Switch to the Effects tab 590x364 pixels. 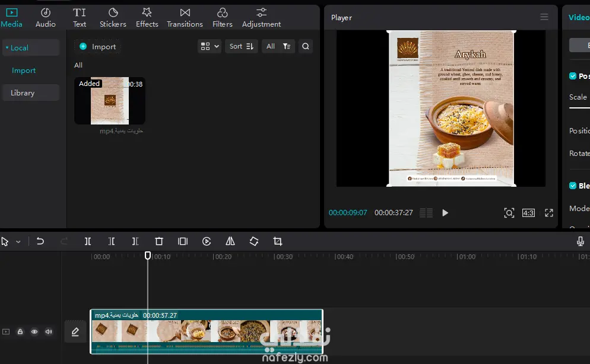click(x=147, y=17)
